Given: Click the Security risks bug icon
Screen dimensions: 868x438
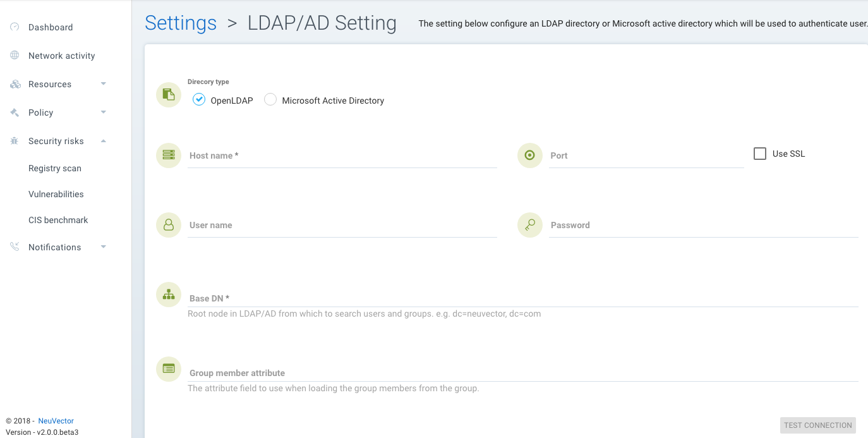Looking at the screenshot, I should tap(14, 140).
